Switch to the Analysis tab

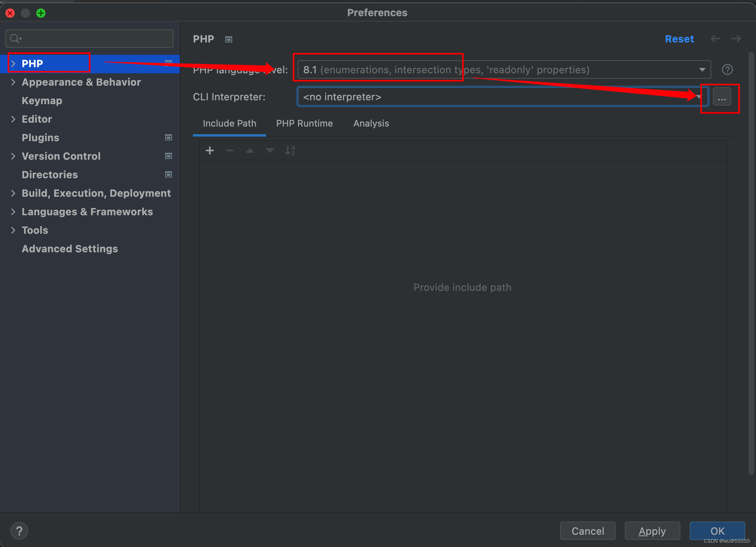click(371, 123)
